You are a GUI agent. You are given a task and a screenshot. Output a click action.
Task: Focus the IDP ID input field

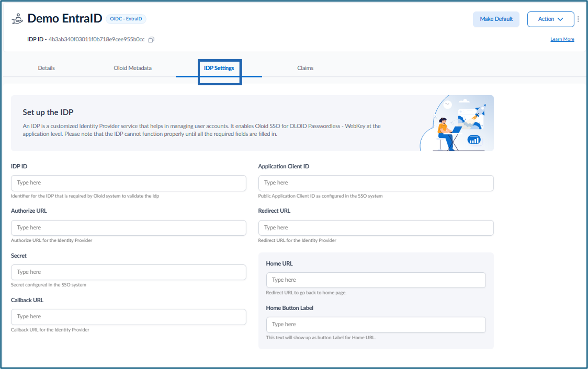pyautogui.click(x=128, y=183)
